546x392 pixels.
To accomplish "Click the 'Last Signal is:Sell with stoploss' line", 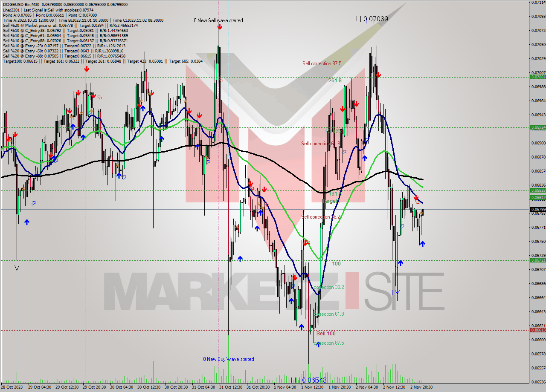I will pyautogui.click(x=48, y=10).
